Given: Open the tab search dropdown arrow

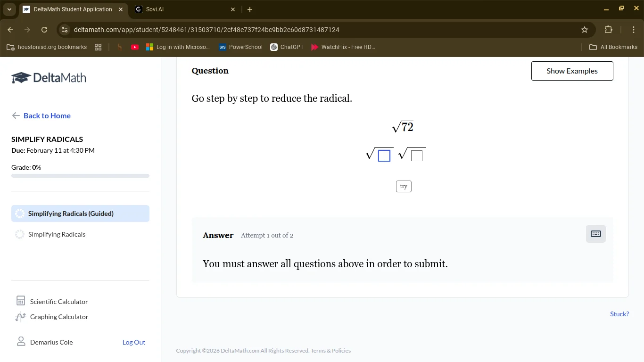Looking at the screenshot, I should click(x=9, y=9).
